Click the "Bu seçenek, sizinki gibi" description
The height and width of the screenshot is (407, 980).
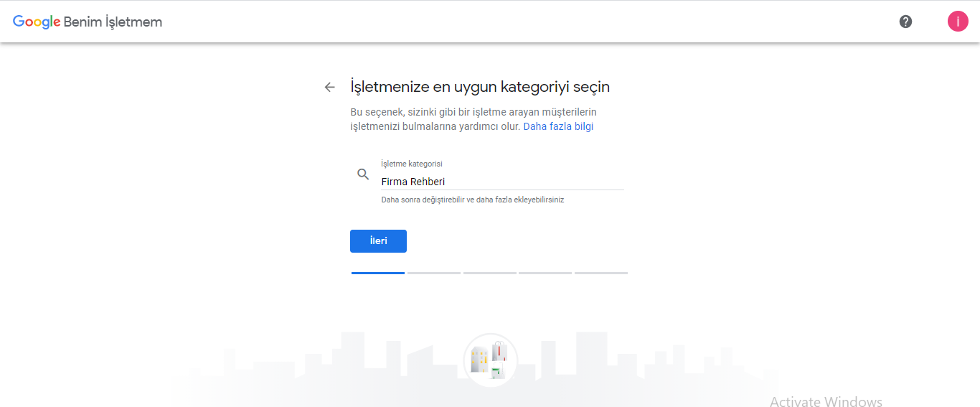tap(473, 113)
